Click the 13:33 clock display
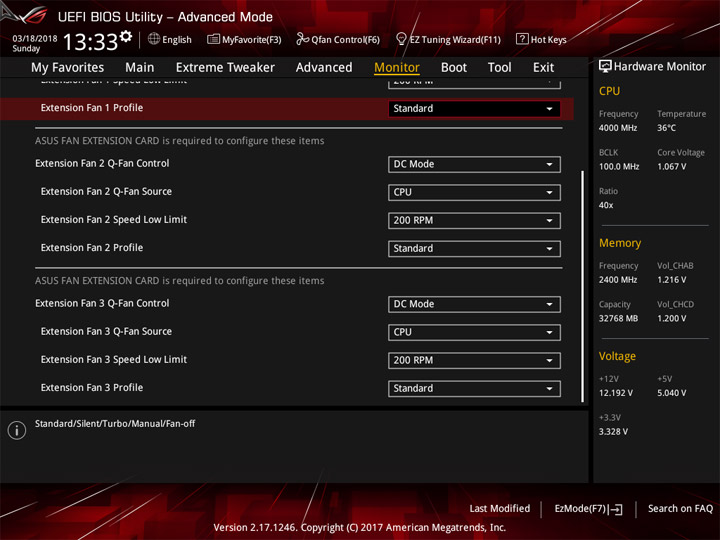Image resolution: width=720 pixels, height=540 pixels. (90, 42)
